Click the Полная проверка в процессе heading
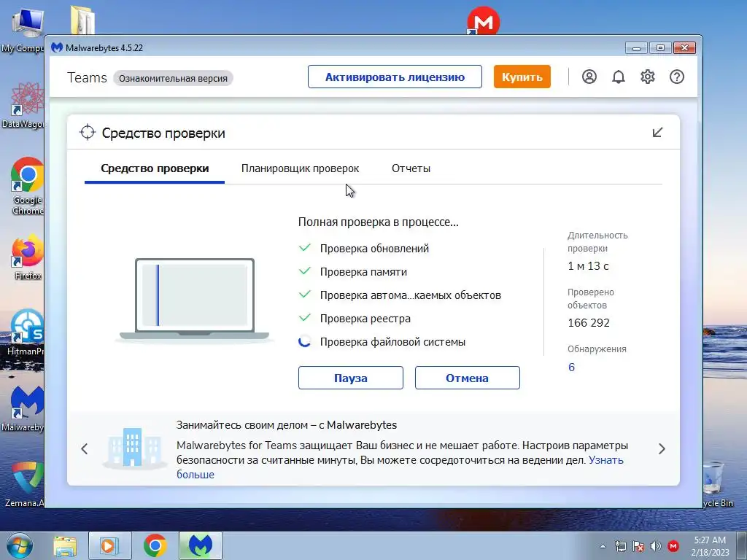Viewport: 747px width, 560px height. (379, 222)
